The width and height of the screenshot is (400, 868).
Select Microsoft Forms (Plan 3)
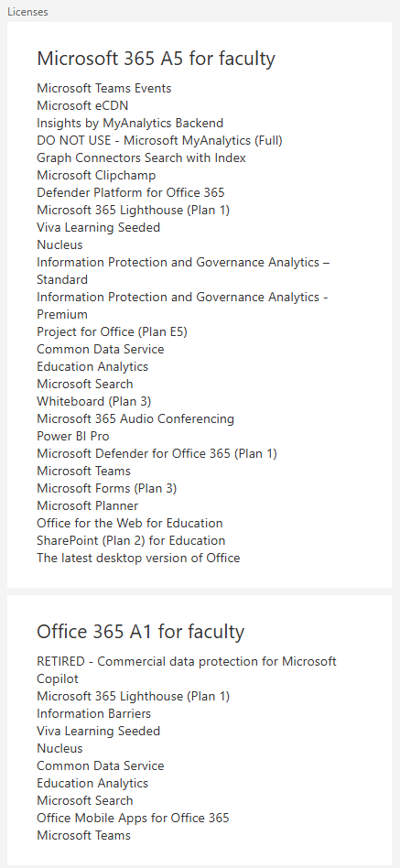tap(107, 488)
